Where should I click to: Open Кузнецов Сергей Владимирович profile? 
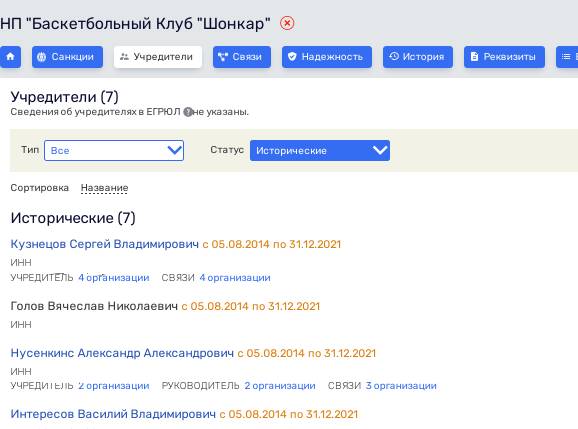coord(105,244)
